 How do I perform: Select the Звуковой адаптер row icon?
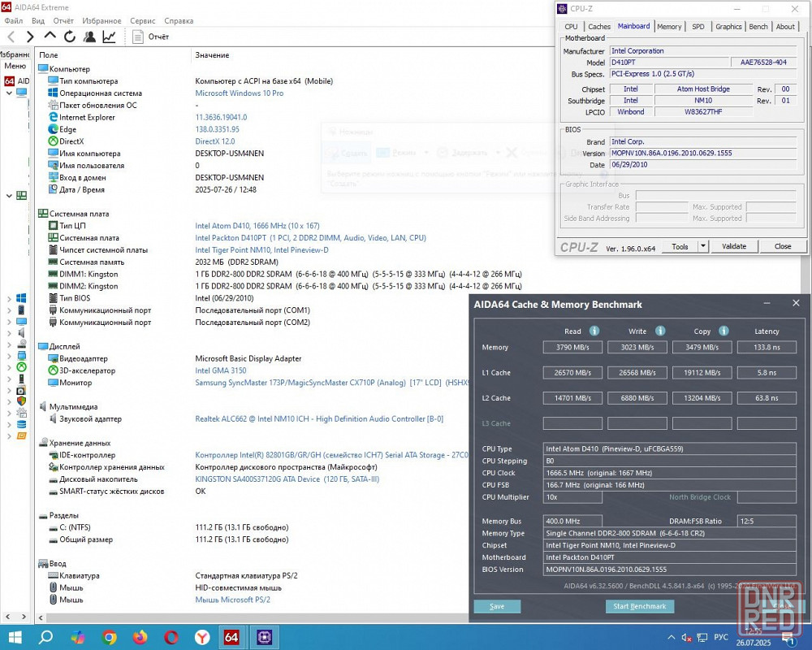[x=53, y=418]
